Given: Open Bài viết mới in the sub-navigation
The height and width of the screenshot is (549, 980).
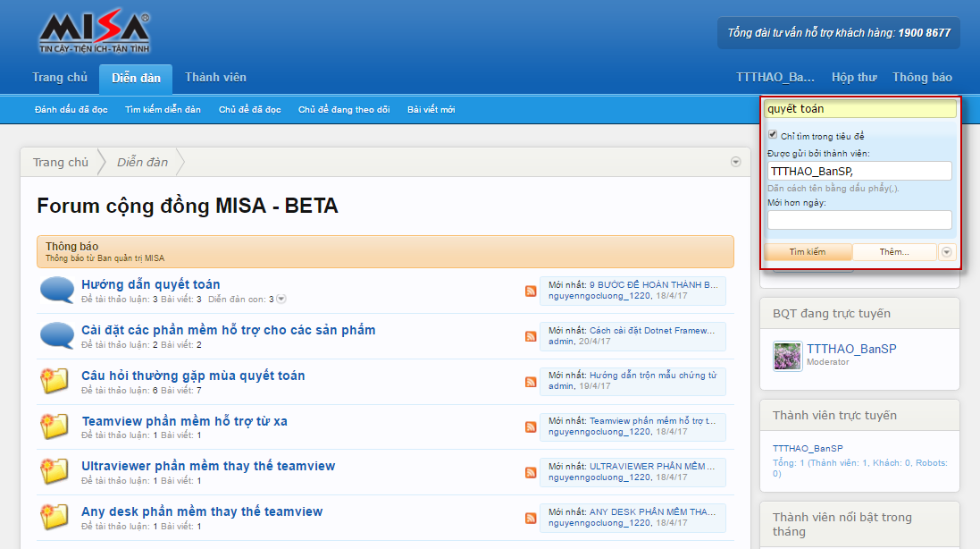Looking at the screenshot, I should [x=431, y=110].
